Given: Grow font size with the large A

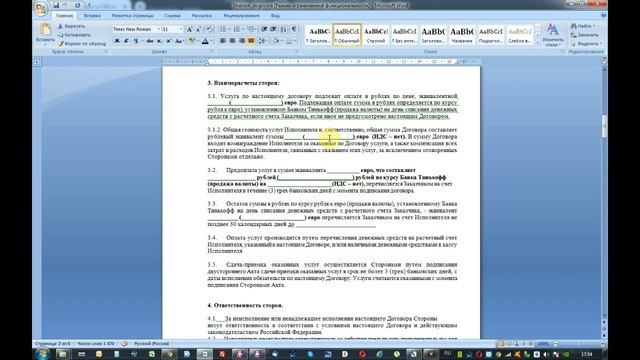Looking at the screenshot, I should (189, 29).
